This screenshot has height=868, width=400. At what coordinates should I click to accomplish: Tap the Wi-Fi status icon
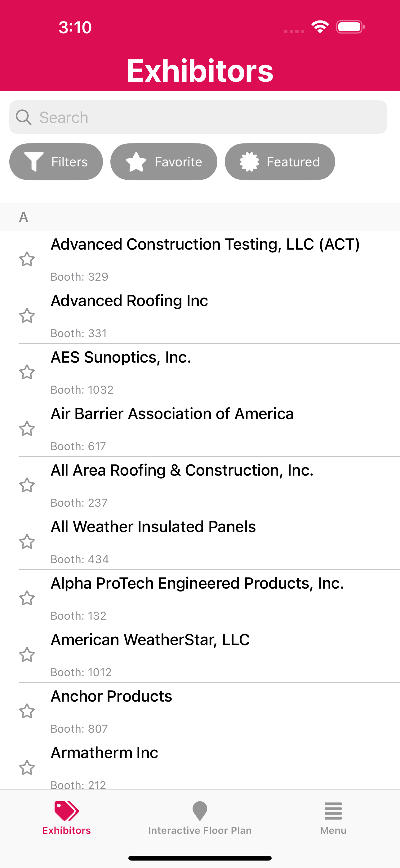click(320, 27)
